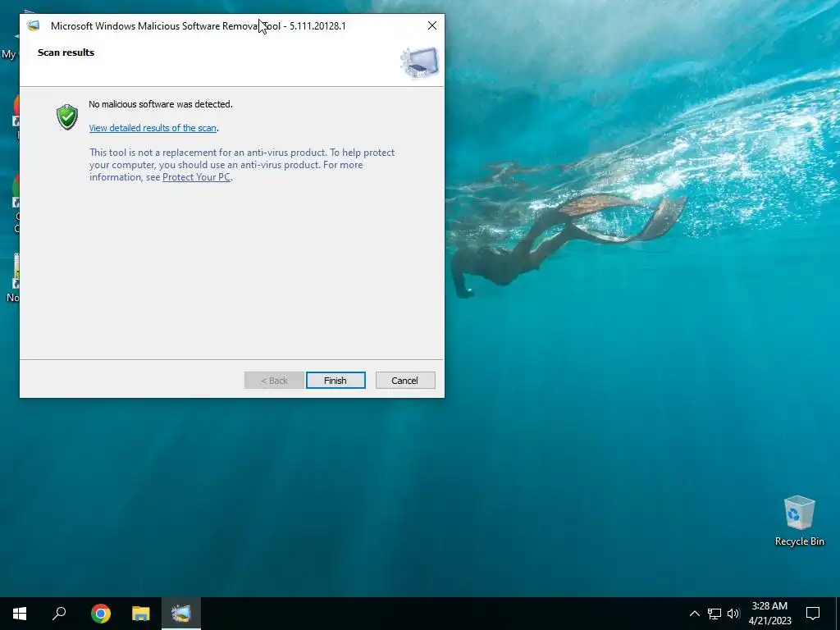Launch Google Chrome from taskbar
This screenshot has width=840, height=630.
101,614
